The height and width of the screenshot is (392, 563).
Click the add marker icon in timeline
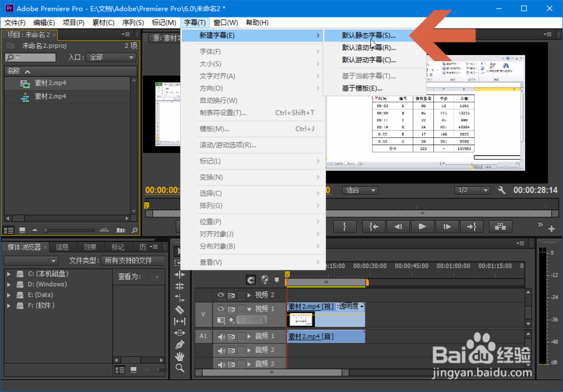[276, 280]
